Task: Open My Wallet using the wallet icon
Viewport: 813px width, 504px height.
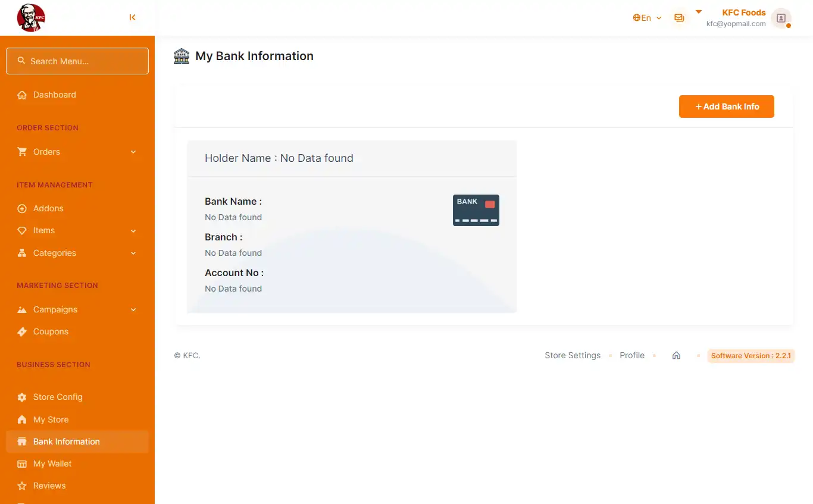Action: 22,464
